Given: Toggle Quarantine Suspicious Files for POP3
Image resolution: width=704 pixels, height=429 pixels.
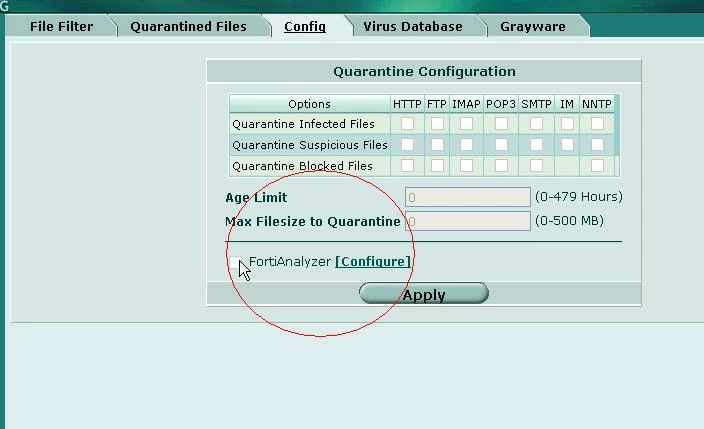Looking at the screenshot, I should pos(502,145).
